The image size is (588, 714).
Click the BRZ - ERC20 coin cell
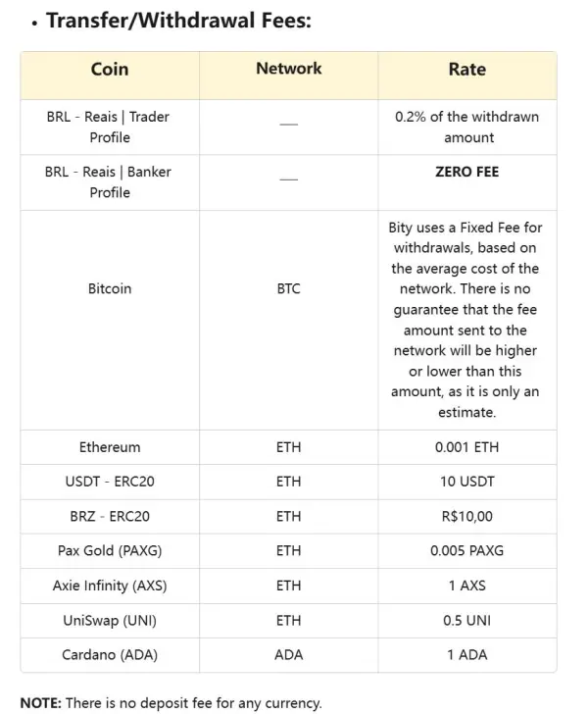[x=110, y=516]
